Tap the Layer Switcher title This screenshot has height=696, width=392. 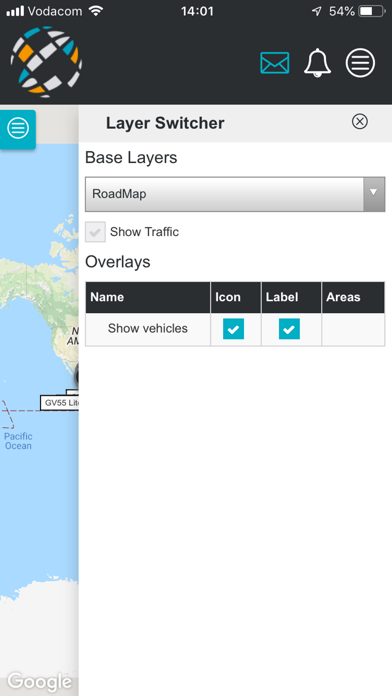coord(165,123)
